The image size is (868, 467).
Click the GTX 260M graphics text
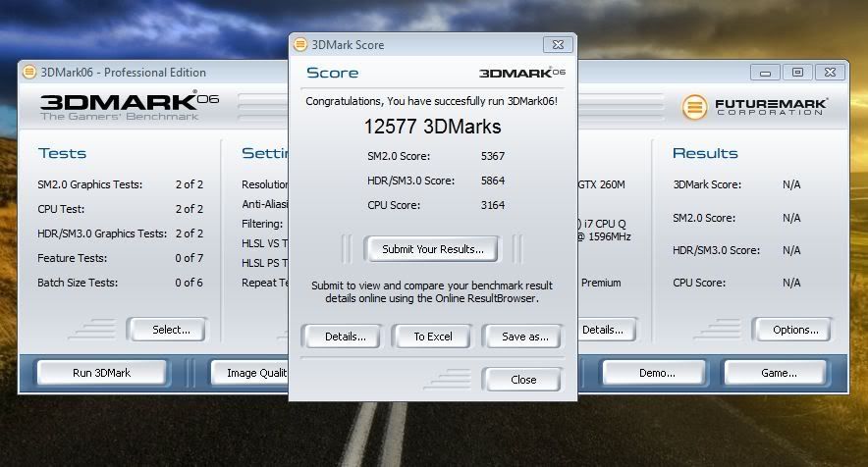click(x=601, y=184)
